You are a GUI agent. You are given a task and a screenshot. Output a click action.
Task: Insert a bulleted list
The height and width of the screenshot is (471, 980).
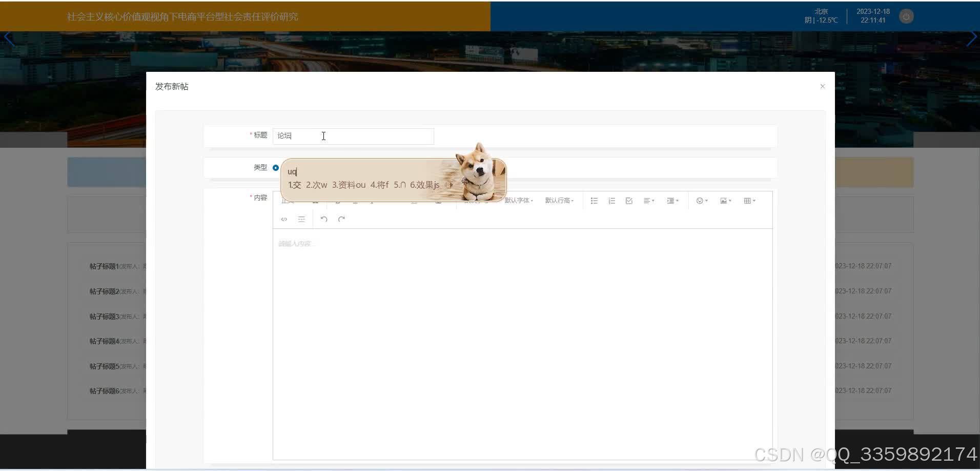594,201
